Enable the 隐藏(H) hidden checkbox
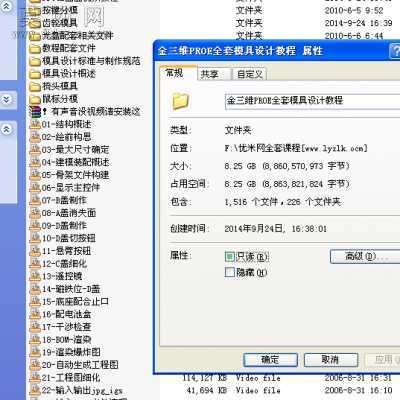This screenshot has height=400, width=400. click(x=230, y=272)
